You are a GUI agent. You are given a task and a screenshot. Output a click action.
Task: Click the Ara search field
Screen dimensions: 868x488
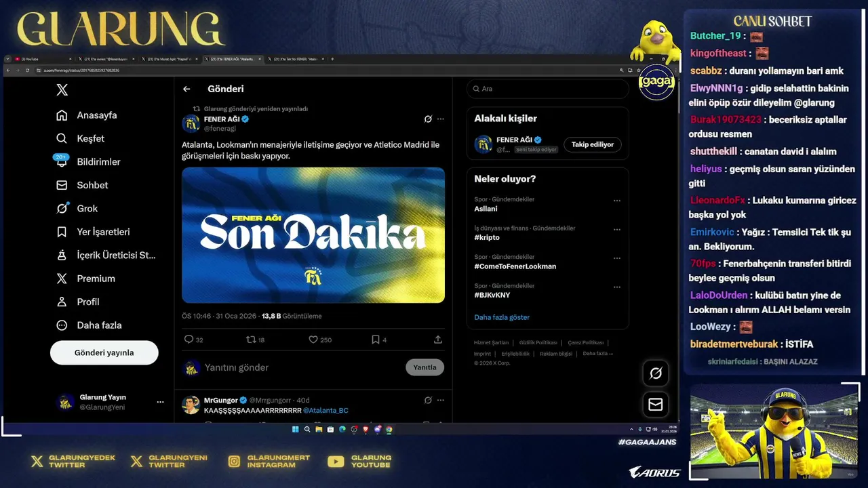pos(548,89)
